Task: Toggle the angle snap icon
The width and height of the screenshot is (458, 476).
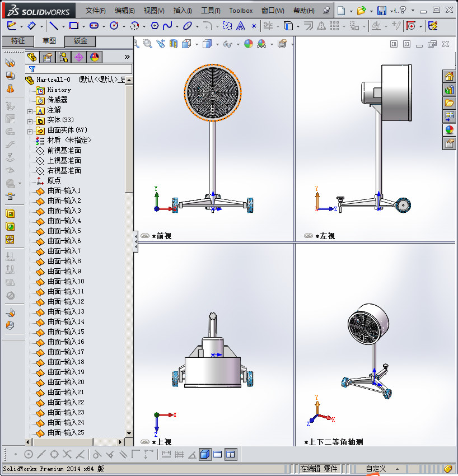Action: coord(192,455)
